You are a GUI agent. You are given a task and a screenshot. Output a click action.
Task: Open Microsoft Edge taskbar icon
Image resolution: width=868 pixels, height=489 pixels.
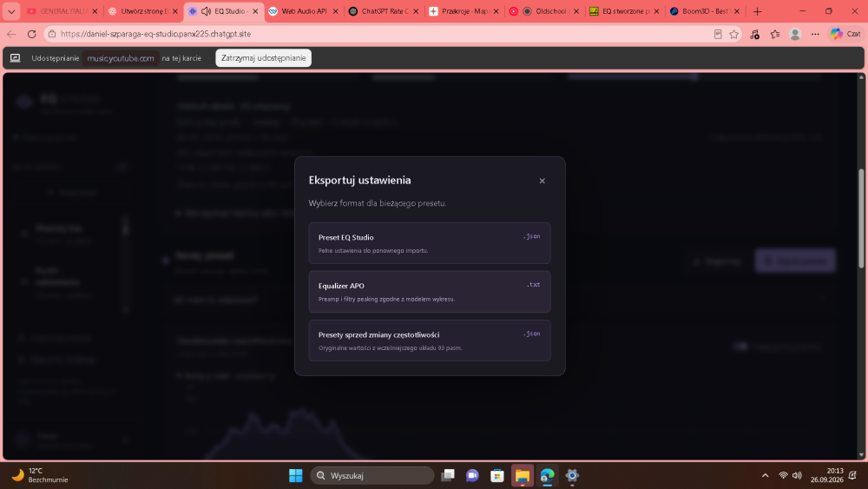[547, 475]
